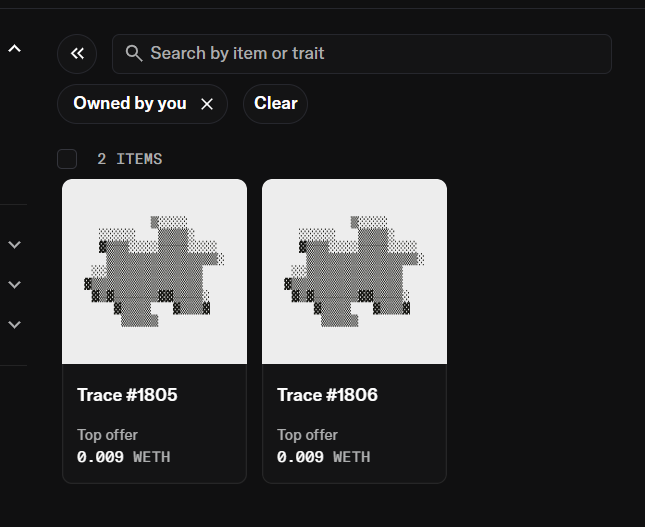
Task: View Trace #1805 top offer 0.009 WETH
Action: 123,457
